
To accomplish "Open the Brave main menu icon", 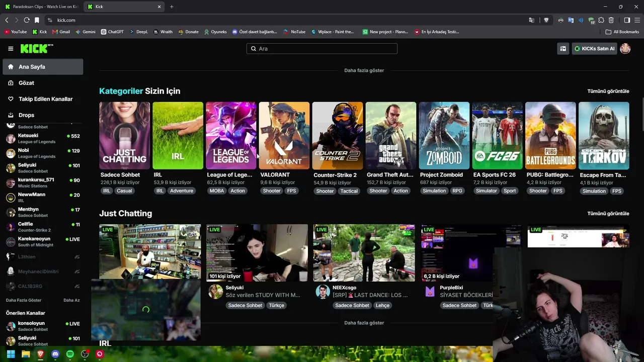I will [x=637, y=20].
